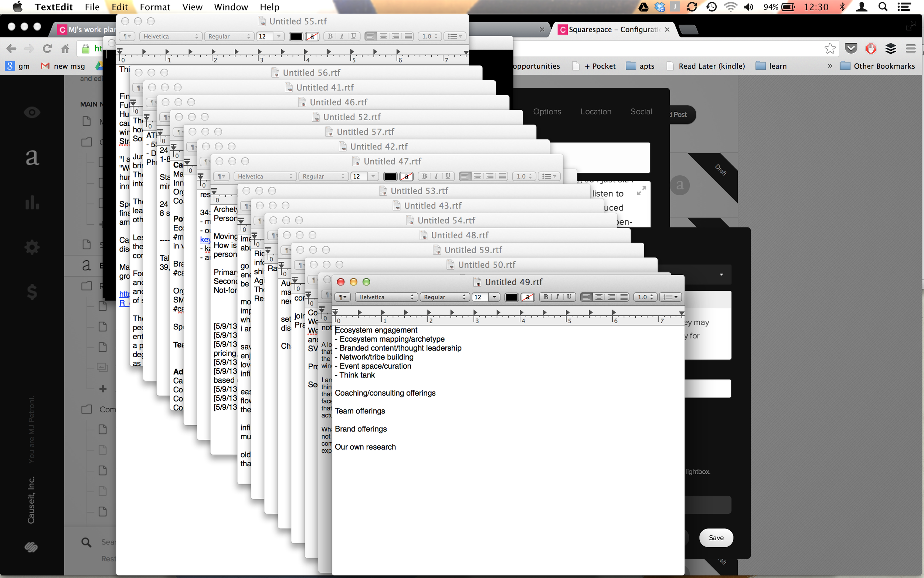
Task: Open list bullets menu in Untitled 49.rtf
Action: click(x=670, y=297)
